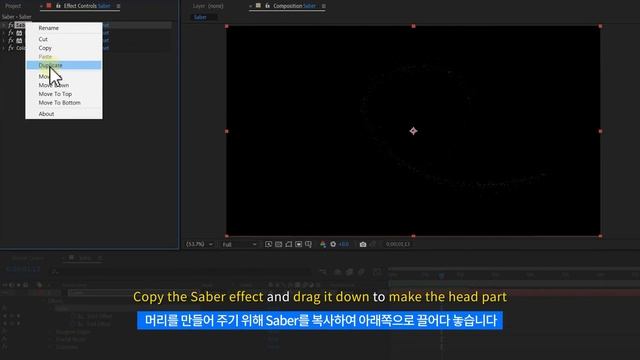Click the top-middle layer bounding handle
Viewport: 640px width, 360px height.
(x=413, y=26)
